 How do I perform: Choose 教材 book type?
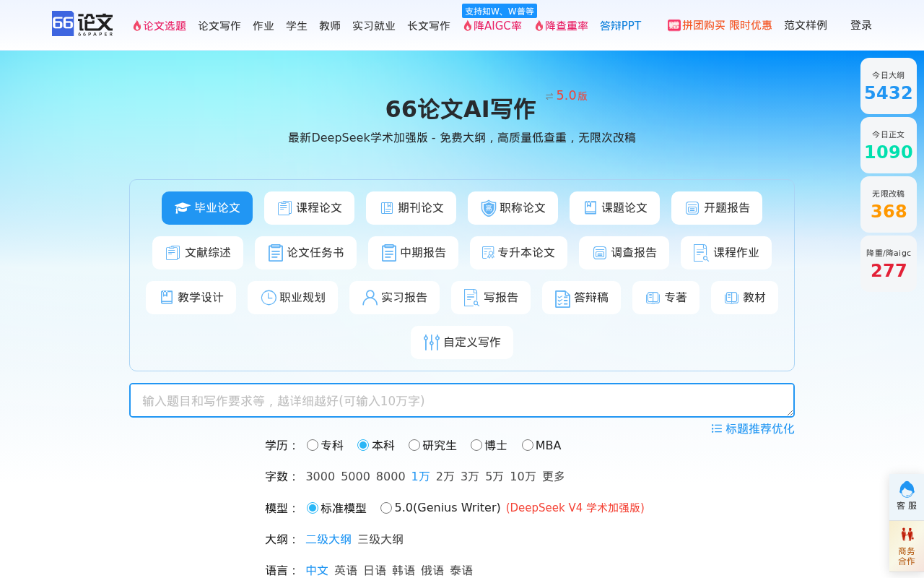tap(744, 298)
